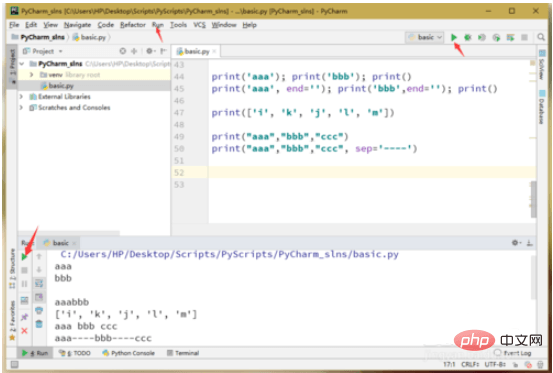Screen dimensions: 553x373
Task: Toggle the 1: Project side tab
Action: (12, 67)
